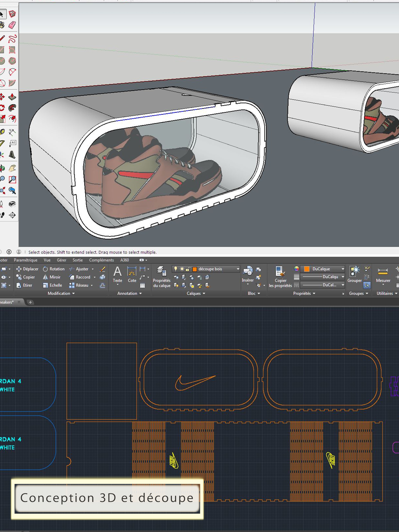
Task: Open the Compléments ribbon tab
Action: 102,260
